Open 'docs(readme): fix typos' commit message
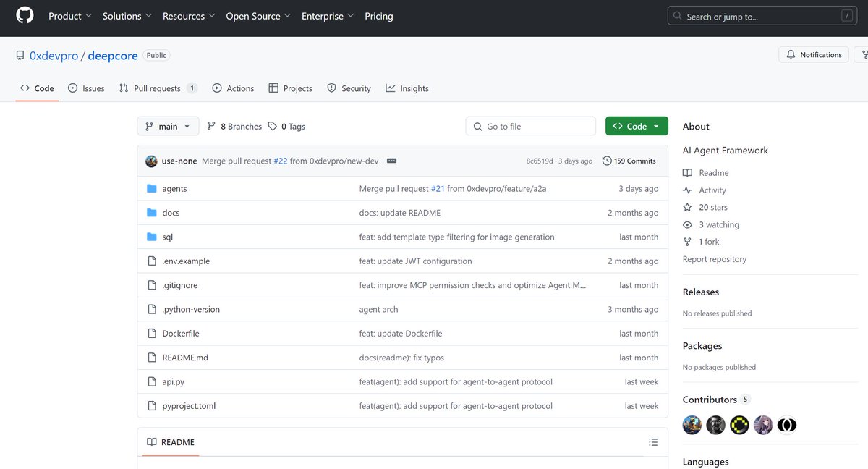868x469 pixels. [402, 358]
